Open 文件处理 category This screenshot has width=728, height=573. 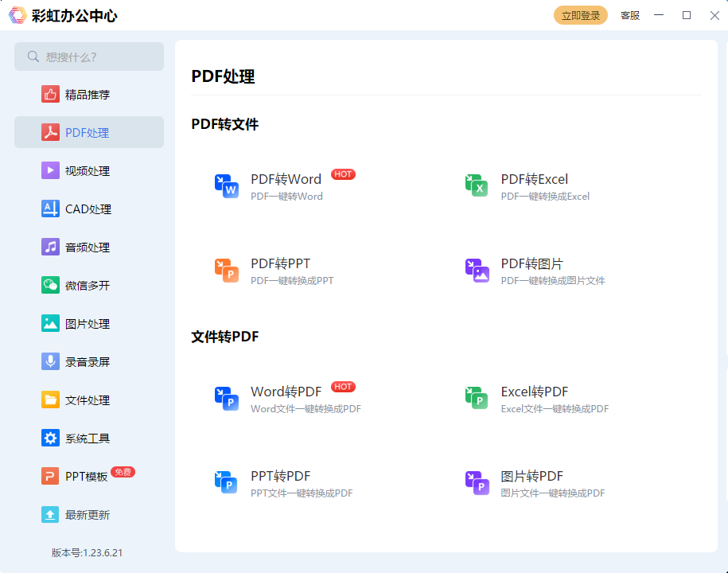pos(89,400)
